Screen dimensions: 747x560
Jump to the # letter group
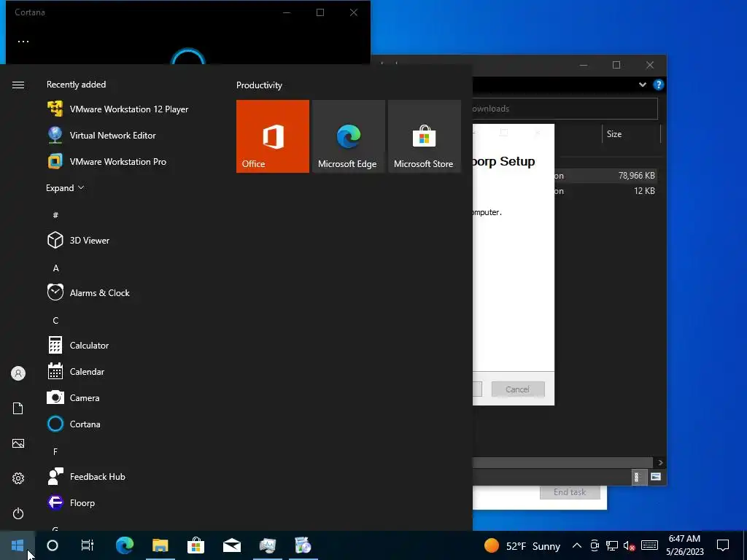click(x=55, y=215)
